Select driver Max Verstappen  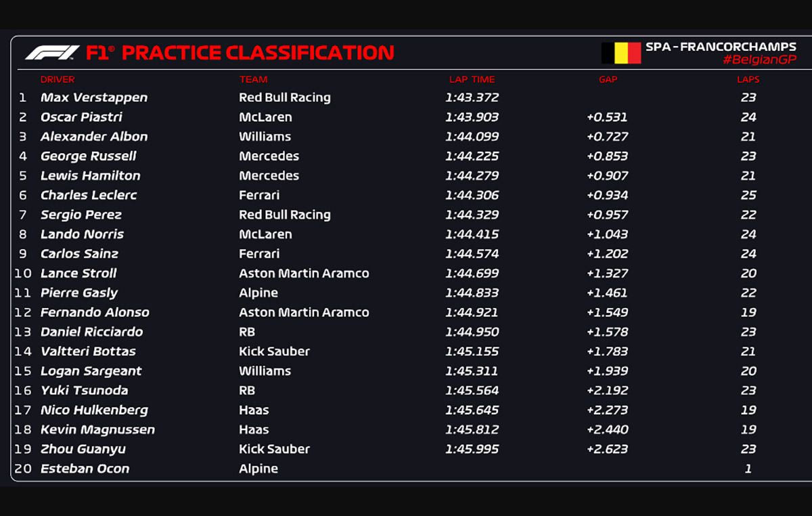pyautogui.click(x=93, y=98)
